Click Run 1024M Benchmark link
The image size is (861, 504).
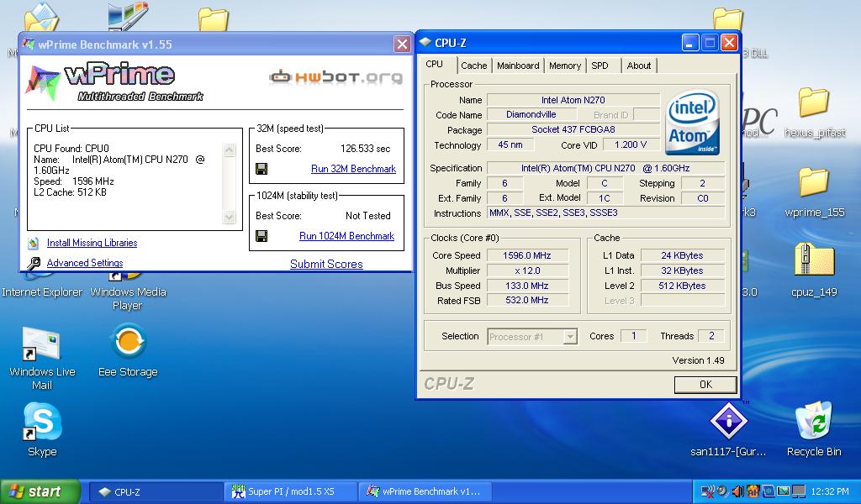pyautogui.click(x=346, y=236)
